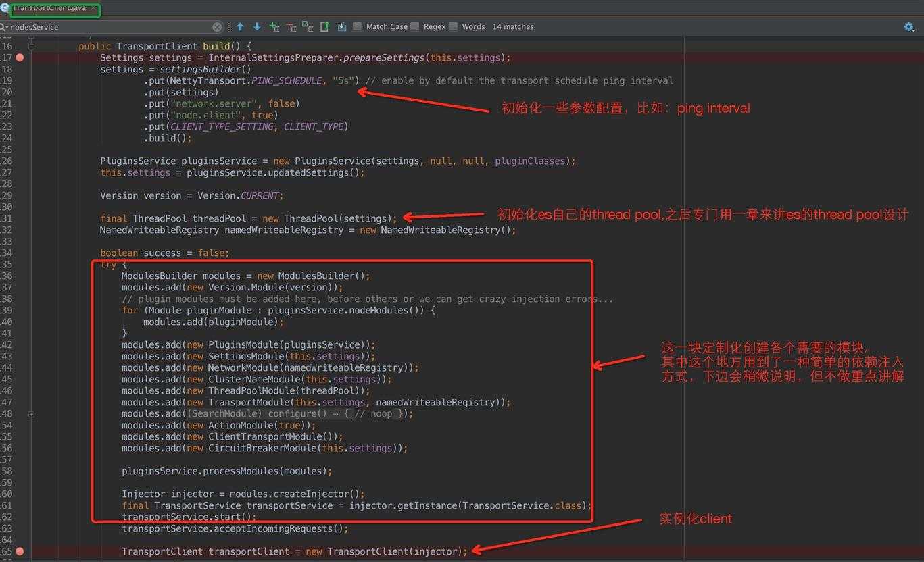Image resolution: width=924 pixels, height=562 pixels.
Task: Click the new ActionModule(true) line
Action: click(219, 426)
